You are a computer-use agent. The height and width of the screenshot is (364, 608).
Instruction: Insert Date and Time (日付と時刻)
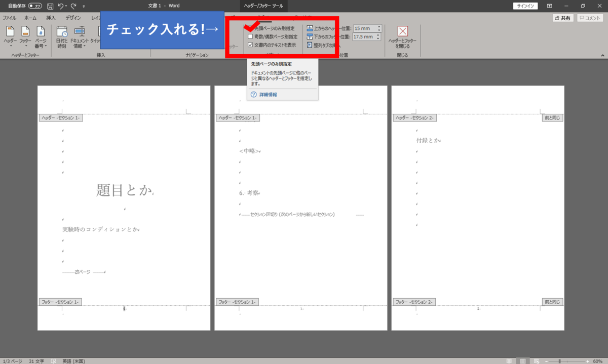click(x=62, y=36)
